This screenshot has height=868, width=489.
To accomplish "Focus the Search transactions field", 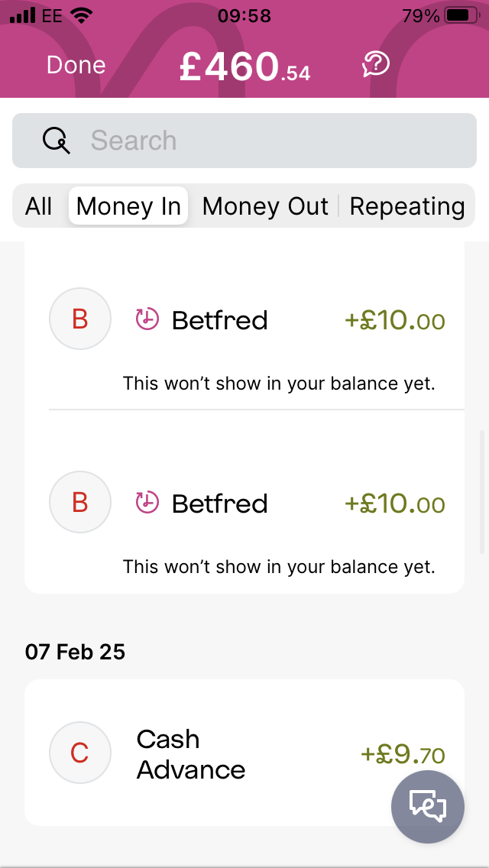I will 244,141.
